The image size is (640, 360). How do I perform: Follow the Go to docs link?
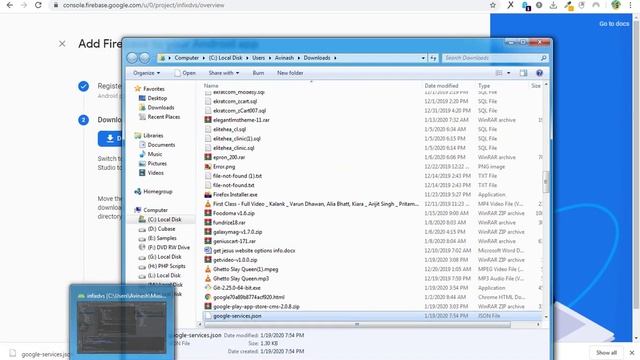pos(614,24)
